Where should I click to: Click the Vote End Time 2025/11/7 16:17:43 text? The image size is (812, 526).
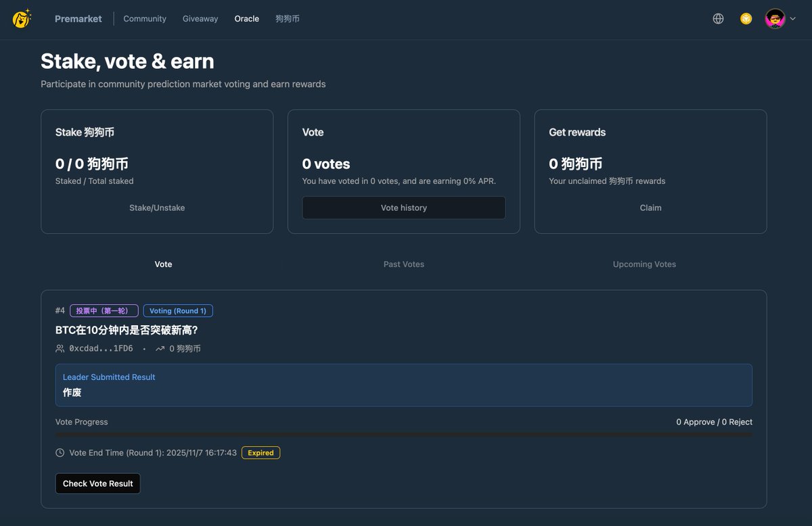tap(153, 453)
